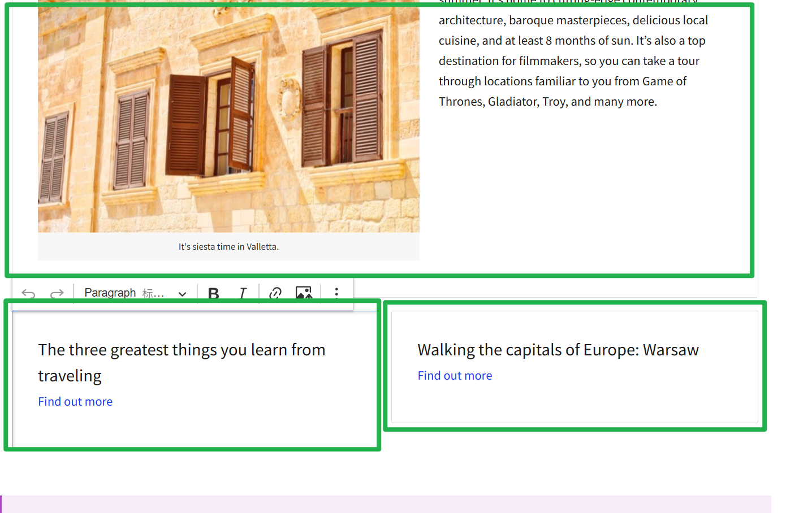Image resolution: width=812 pixels, height=513 pixels.
Task: Select the Valletta shuttered windows image
Action: pos(228,116)
